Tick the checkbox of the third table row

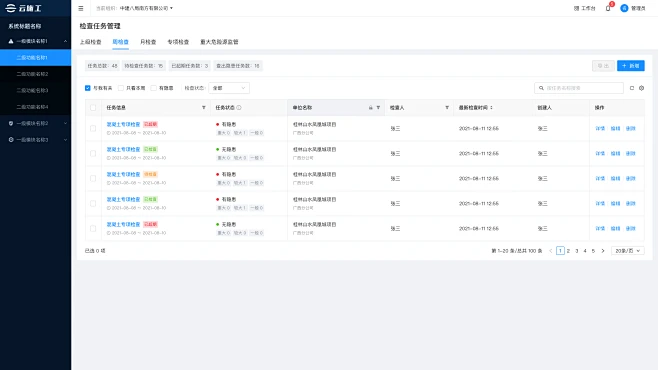(93, 178)
